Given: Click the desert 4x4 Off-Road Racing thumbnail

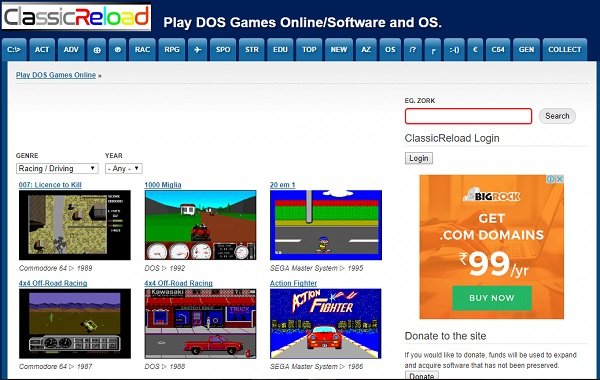Looking at the screenshot, I should point(75,324).
